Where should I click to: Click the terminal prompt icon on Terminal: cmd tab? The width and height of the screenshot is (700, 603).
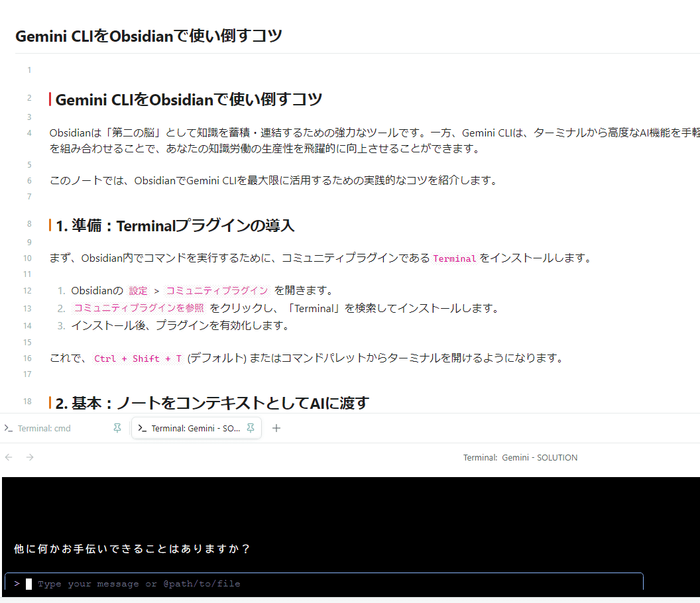click(x=8, y=428)
